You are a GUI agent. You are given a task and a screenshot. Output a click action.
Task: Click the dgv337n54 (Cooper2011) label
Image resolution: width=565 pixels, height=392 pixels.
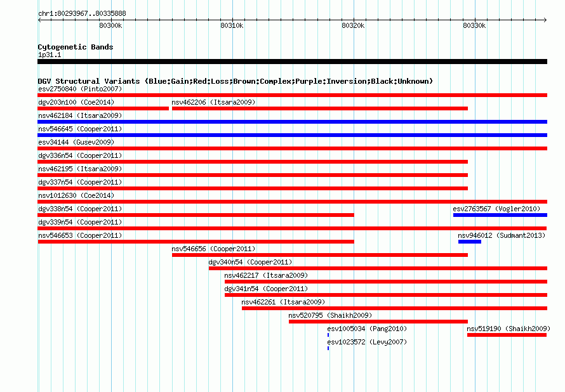[80, 182]
